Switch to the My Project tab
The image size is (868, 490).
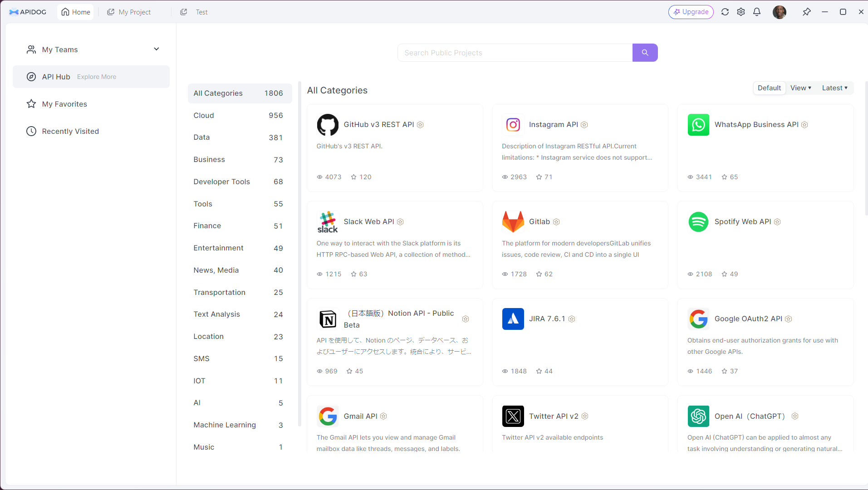(129, 12)
